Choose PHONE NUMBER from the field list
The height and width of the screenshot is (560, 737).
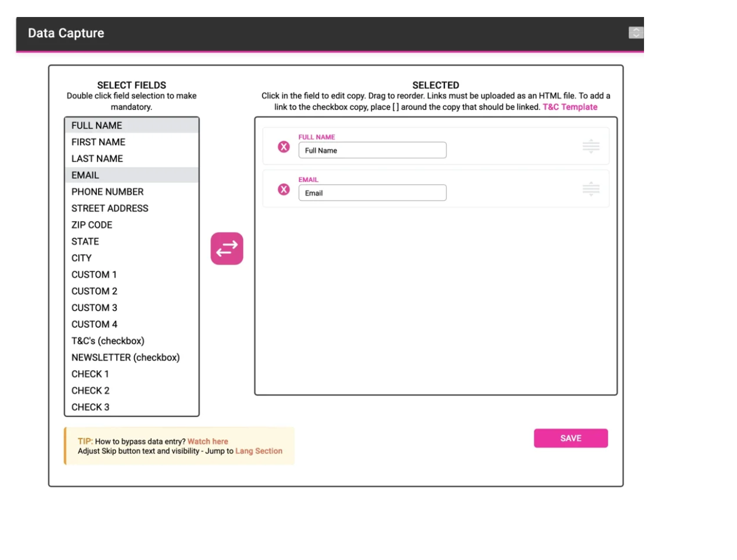click(107, 192)
